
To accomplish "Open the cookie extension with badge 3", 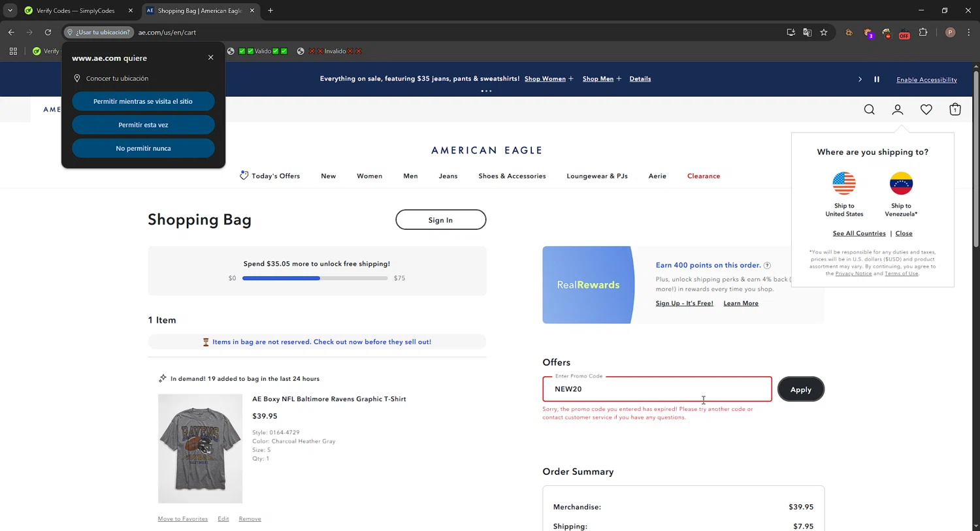I will point(868,33).
